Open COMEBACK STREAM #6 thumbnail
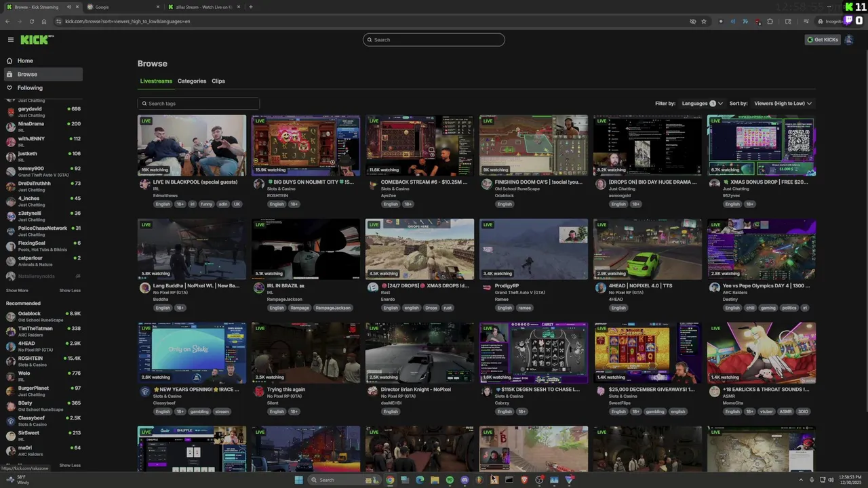The width and height of the screenshot is (868, 488). point(420,146)
